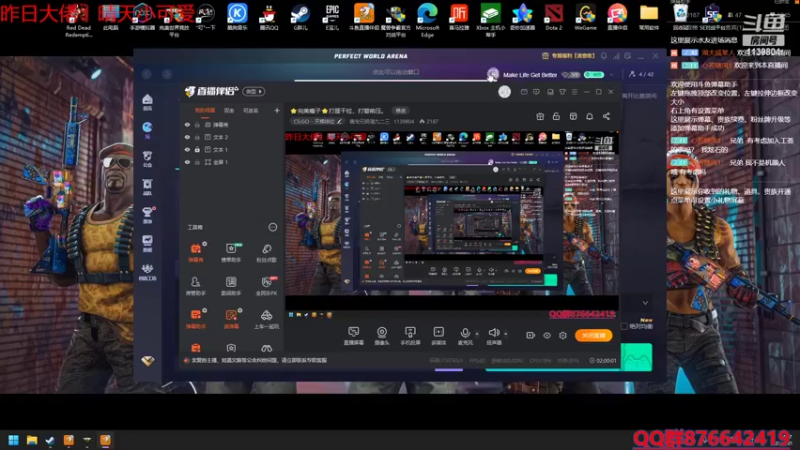The width and height of the screenshot is (800, 450).
Task: Add a new scene with plus button
Action: tap(277, 110)
